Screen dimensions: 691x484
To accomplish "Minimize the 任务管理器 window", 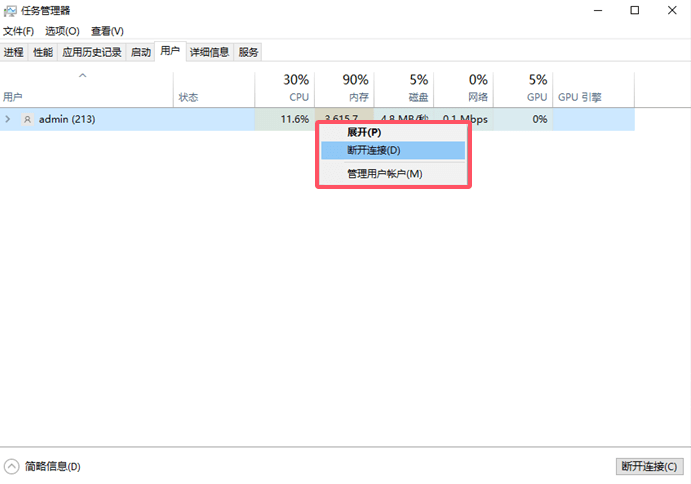I will coord(598,10).
